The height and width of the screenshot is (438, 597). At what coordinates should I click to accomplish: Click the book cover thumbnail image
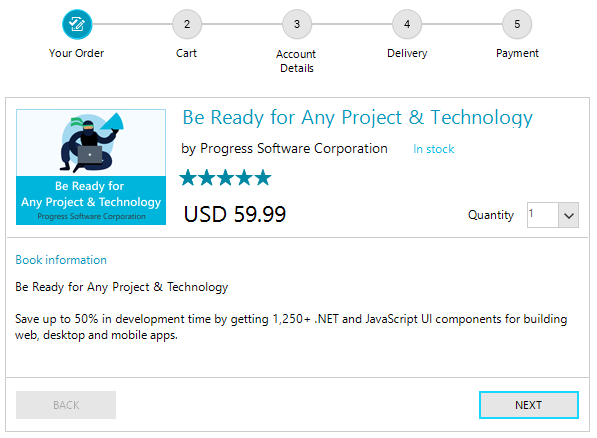click(x=91, y=167)
